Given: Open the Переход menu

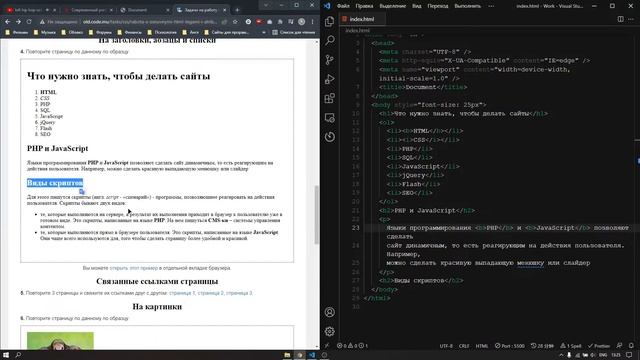Looking at the screenshot, I should pos(438,6).
